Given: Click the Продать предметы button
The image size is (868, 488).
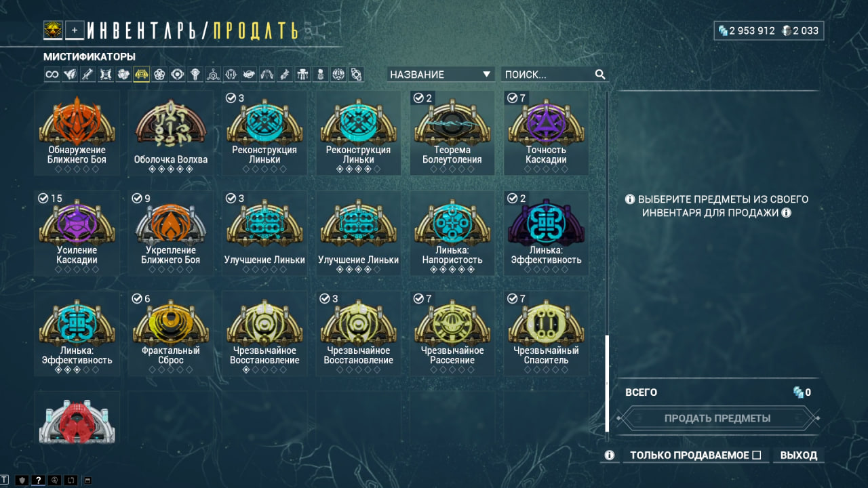Looking at the screenshot, I should tap(717, 418).
